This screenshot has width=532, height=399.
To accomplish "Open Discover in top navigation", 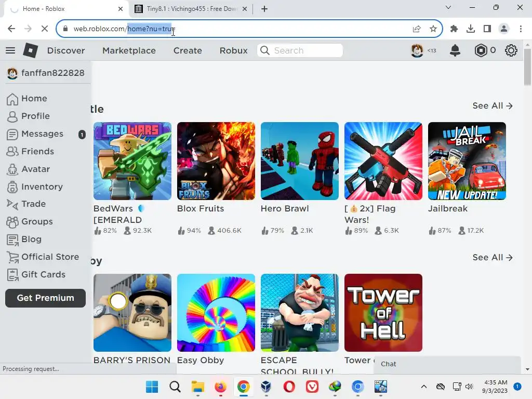I will 66,50.
